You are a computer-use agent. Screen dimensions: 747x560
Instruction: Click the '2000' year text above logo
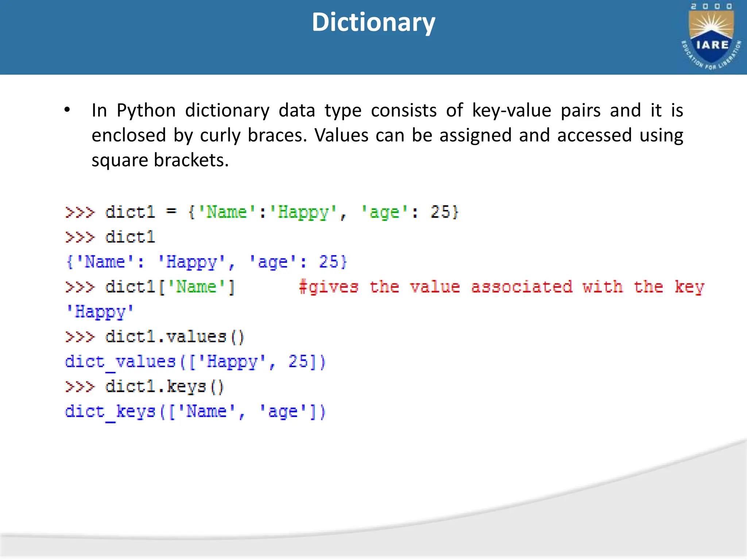pos(711,7)
